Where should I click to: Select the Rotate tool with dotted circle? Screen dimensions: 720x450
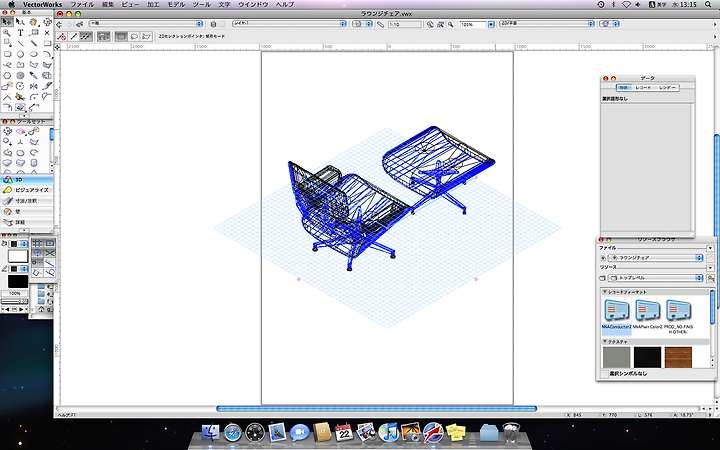(20, 86)
